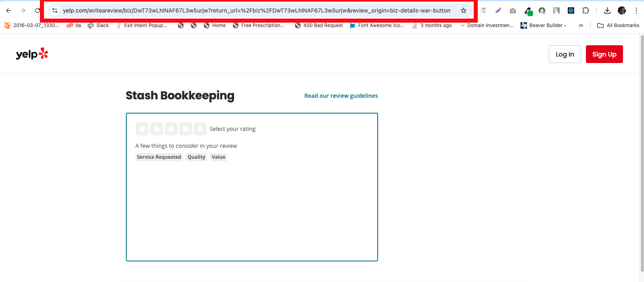Click the purple feather extension icon
Image resolution: width=644 pixels, height=282 pixels.
(498, 11)
